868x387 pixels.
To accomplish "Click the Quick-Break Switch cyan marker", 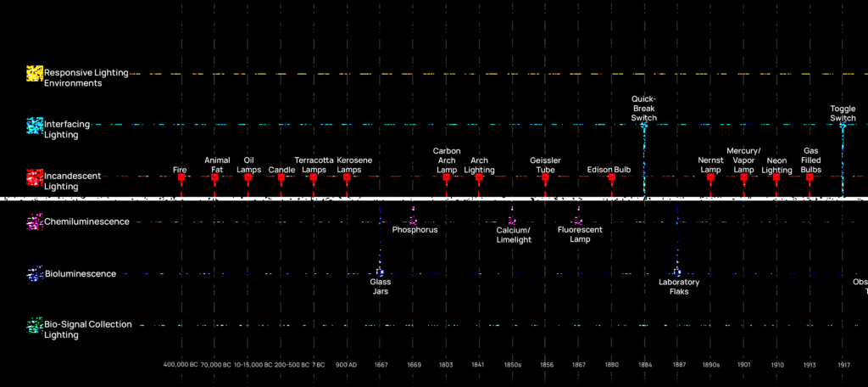I will coord(643,126).
